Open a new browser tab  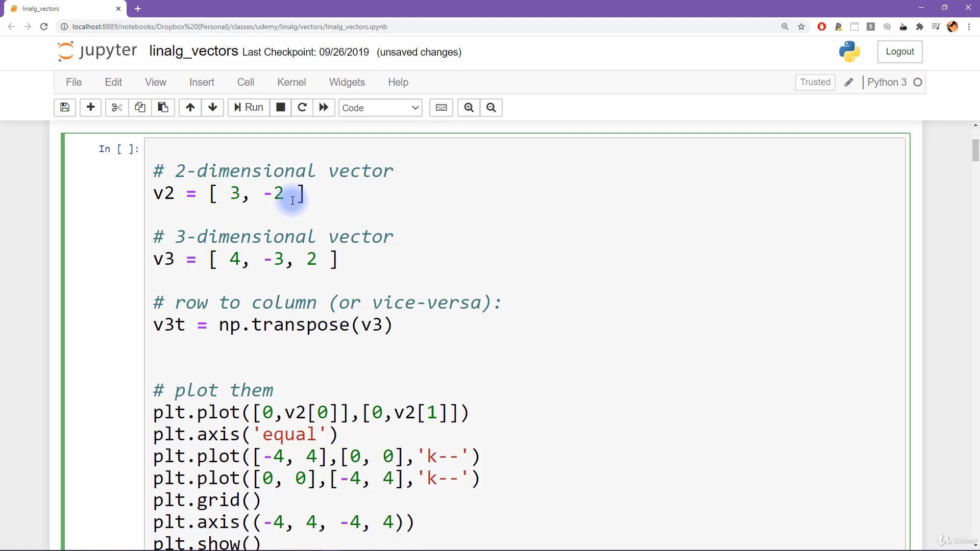tap(138, 9)
